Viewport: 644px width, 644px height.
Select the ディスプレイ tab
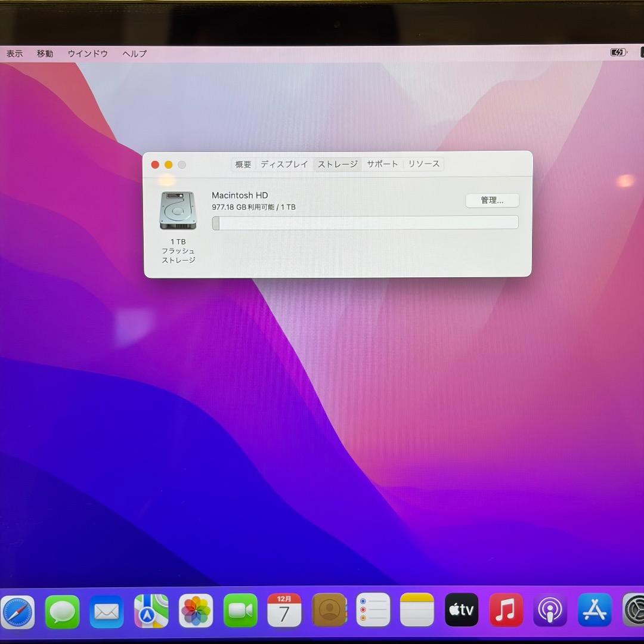[x=283, y=164]
